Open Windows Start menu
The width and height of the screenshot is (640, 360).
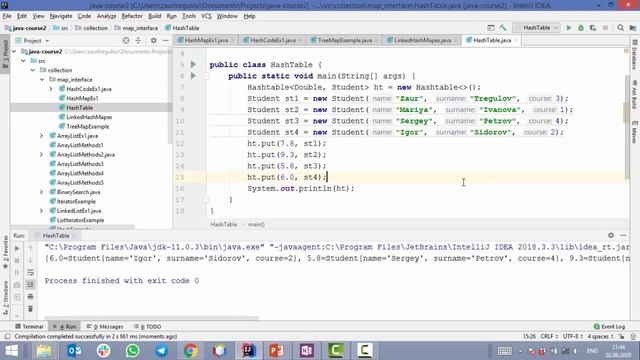(x=11, y=351)
